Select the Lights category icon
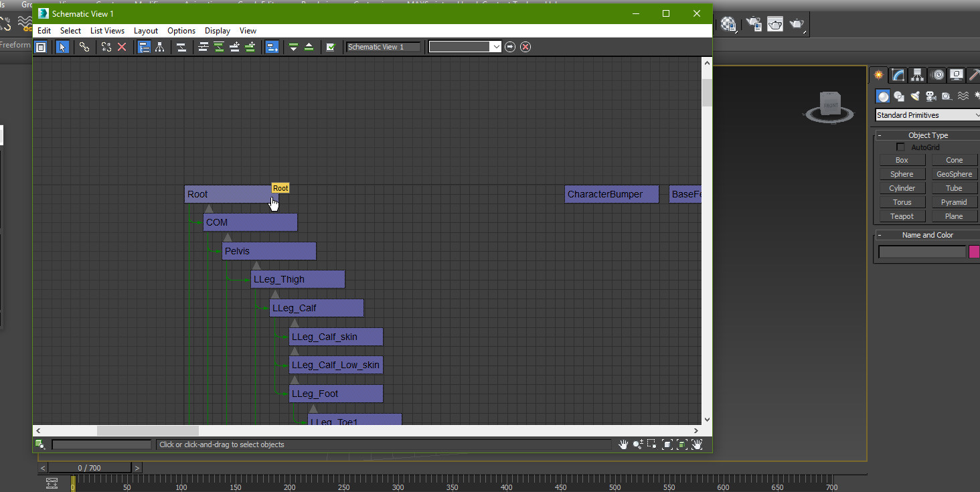Screen dimensions: 980x492 tap(915, 96)
